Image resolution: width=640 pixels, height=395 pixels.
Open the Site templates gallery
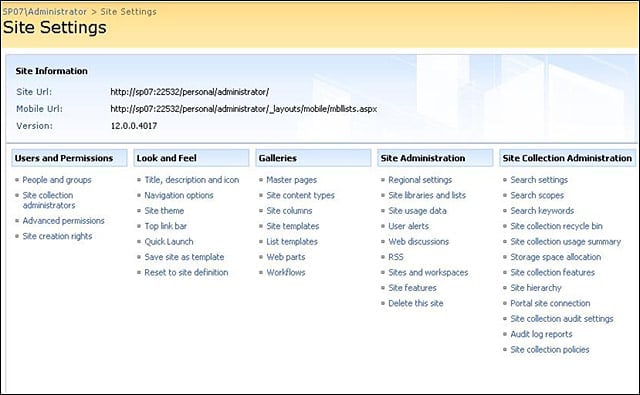pos(293,226)
